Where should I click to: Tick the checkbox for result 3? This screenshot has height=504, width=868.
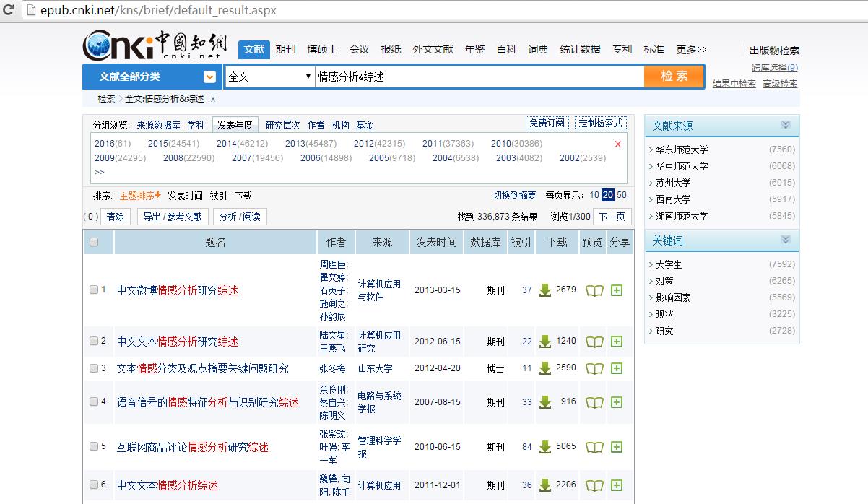pyautogui.click(x=94, y=368)
